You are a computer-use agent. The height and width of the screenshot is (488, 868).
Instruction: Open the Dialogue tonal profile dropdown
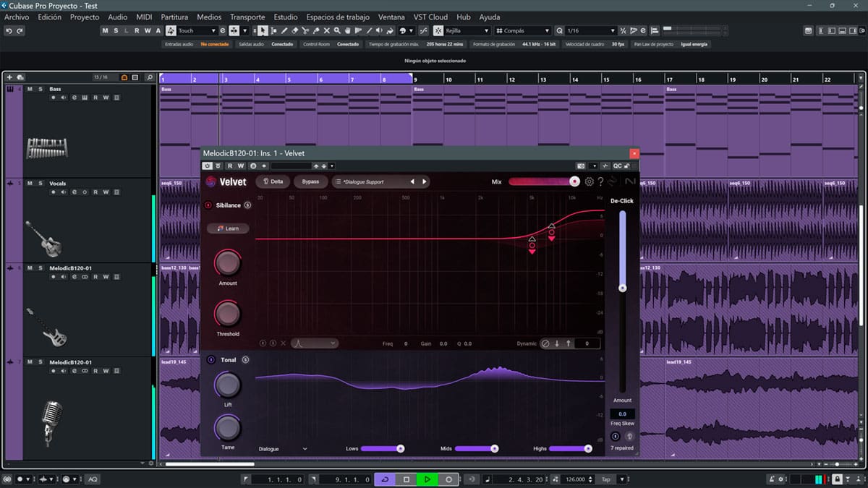(283, 449)
